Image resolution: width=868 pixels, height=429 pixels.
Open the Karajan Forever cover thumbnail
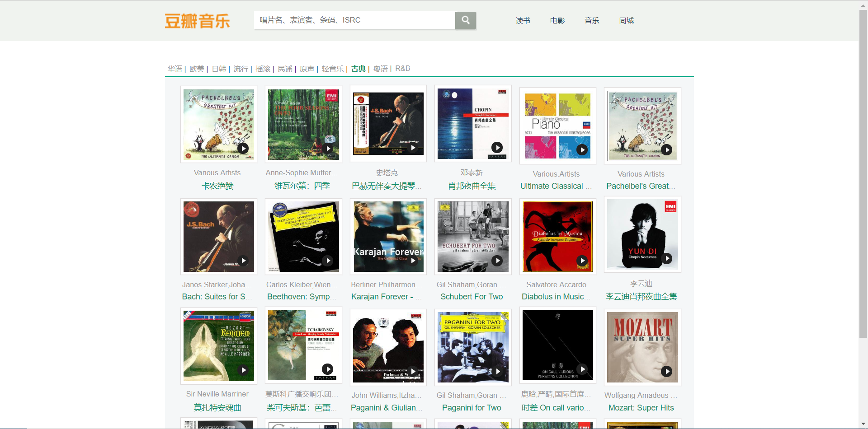388,237
